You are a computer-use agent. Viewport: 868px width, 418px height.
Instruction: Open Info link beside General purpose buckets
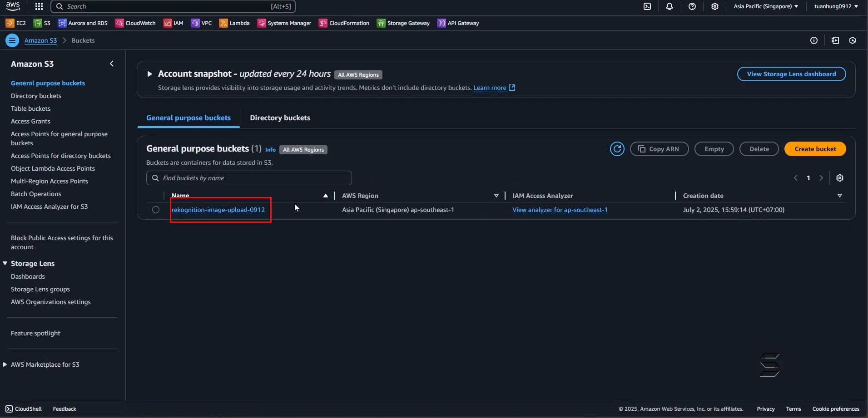[270, 149]
